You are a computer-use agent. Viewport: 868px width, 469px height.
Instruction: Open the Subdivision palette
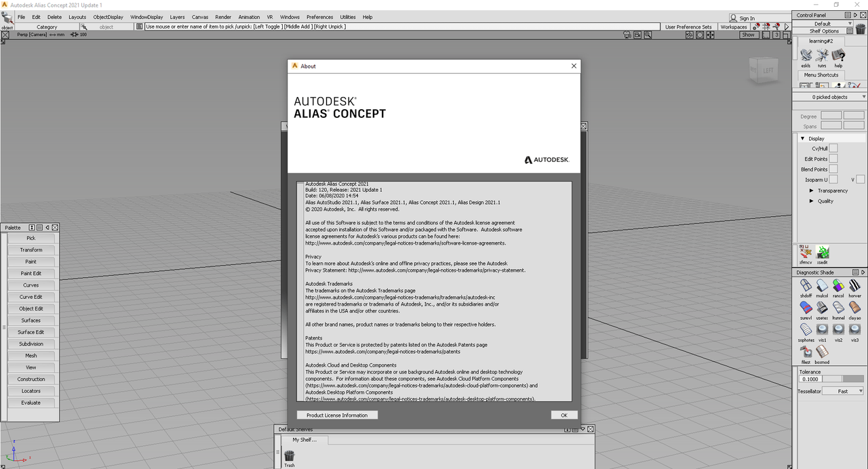[x=31, y=344]
